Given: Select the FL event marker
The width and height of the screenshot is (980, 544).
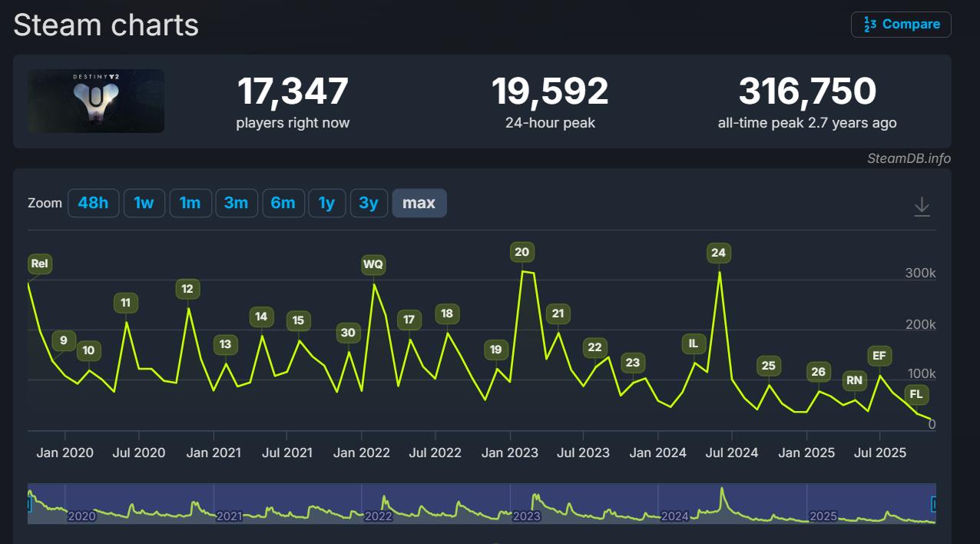Looking at the screenshot, I should [916, 395].
